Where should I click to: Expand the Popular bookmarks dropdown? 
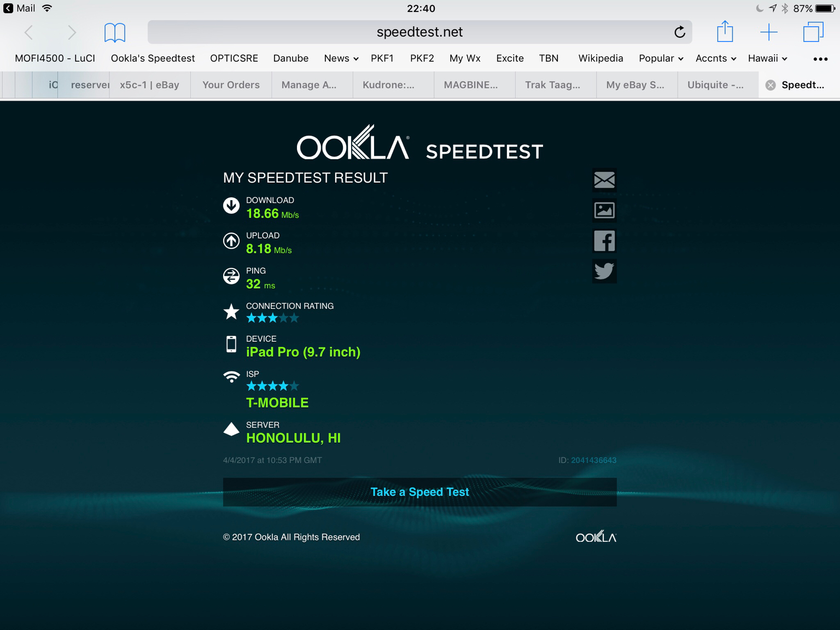[x=661, y=59]
